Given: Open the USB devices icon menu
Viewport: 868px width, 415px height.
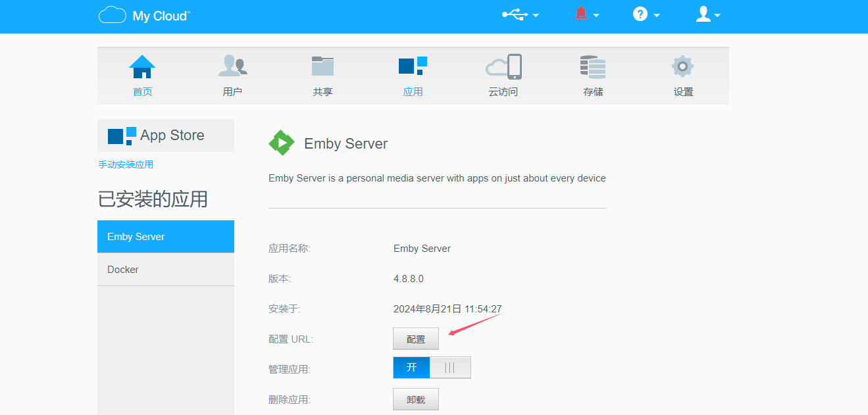Looking at the screenshot, I should click(514, 14).
